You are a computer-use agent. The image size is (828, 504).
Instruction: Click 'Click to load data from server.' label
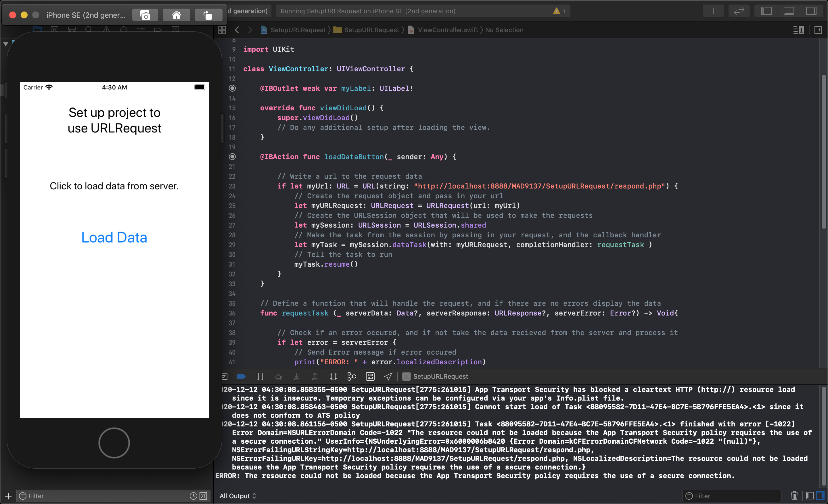click(x=114, y=186)
